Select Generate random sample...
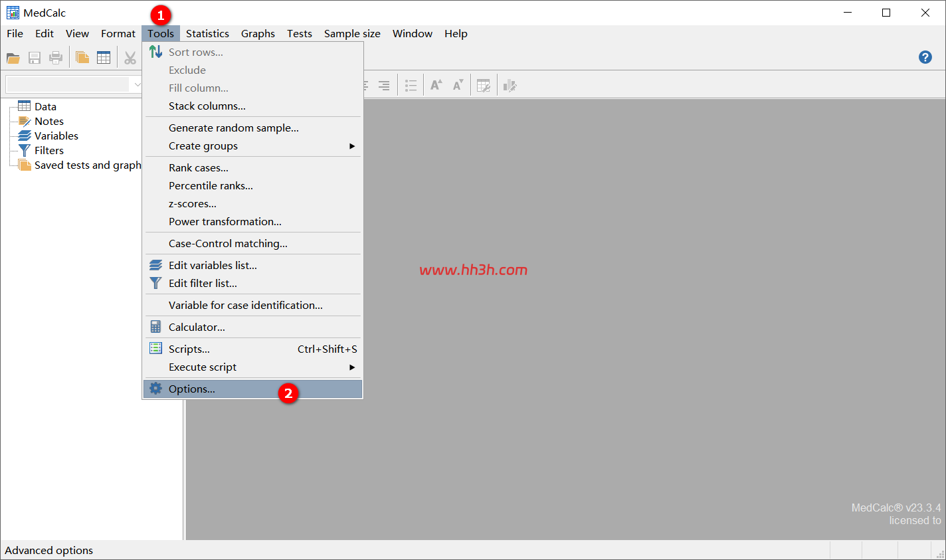 pyautogui.click(x=253, y=128)
